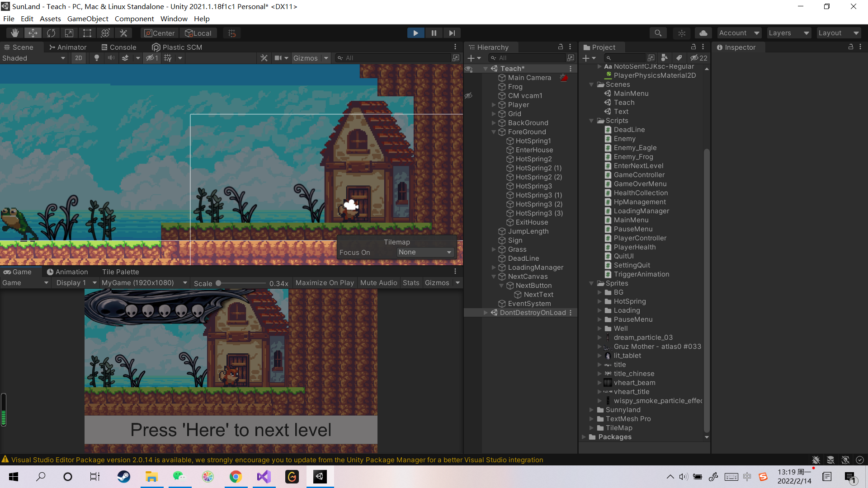
Task: Click Maximize On Play button
Action: pyautogui.click(x=324, y=283)
